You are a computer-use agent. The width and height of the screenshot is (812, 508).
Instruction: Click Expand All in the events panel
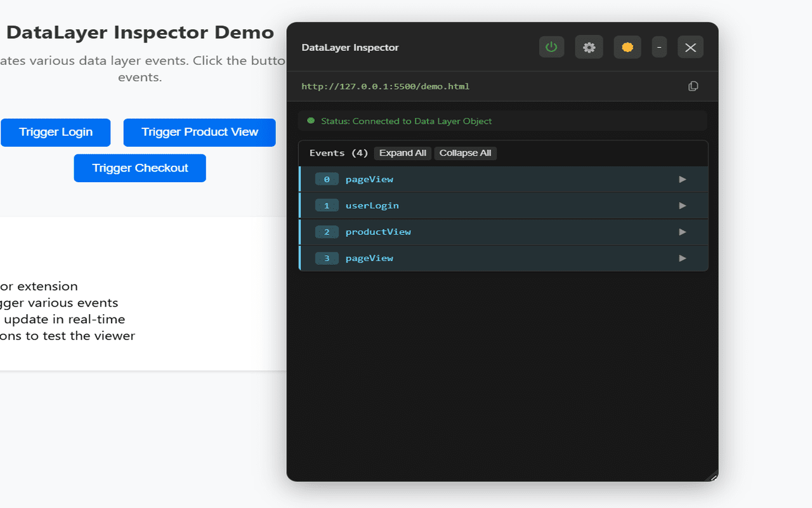pos(402,152)
